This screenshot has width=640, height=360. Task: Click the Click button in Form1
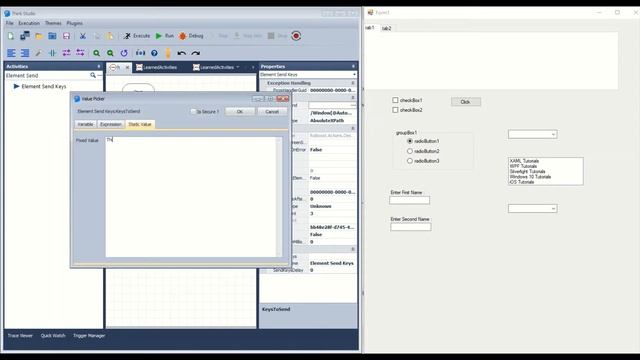pos(466,102)
